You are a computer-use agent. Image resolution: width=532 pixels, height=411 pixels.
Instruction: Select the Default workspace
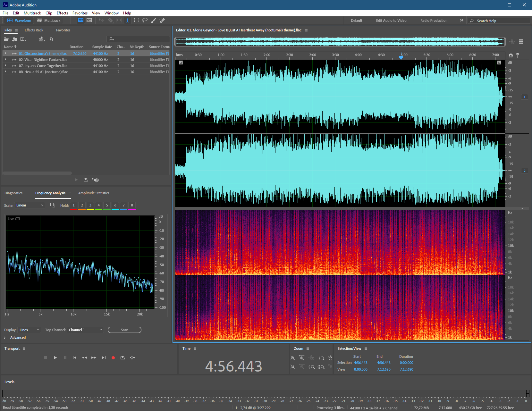click(x=356, y=21)
